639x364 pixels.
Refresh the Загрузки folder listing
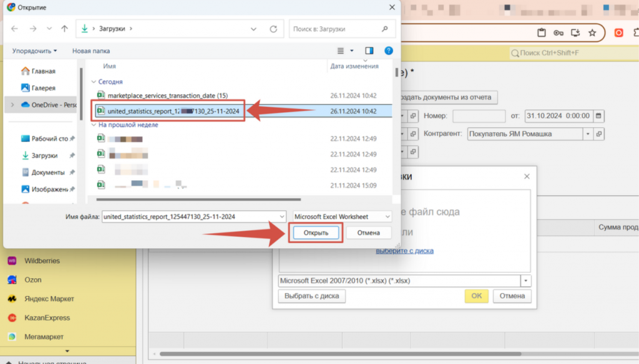[273, 29]
